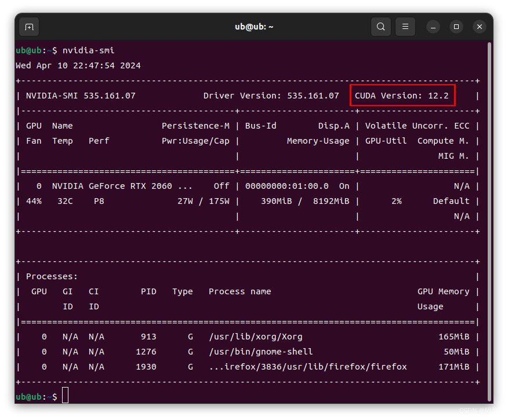Click the 'Memory-Usage' header
Screen dimensions: 508x420
318,141
